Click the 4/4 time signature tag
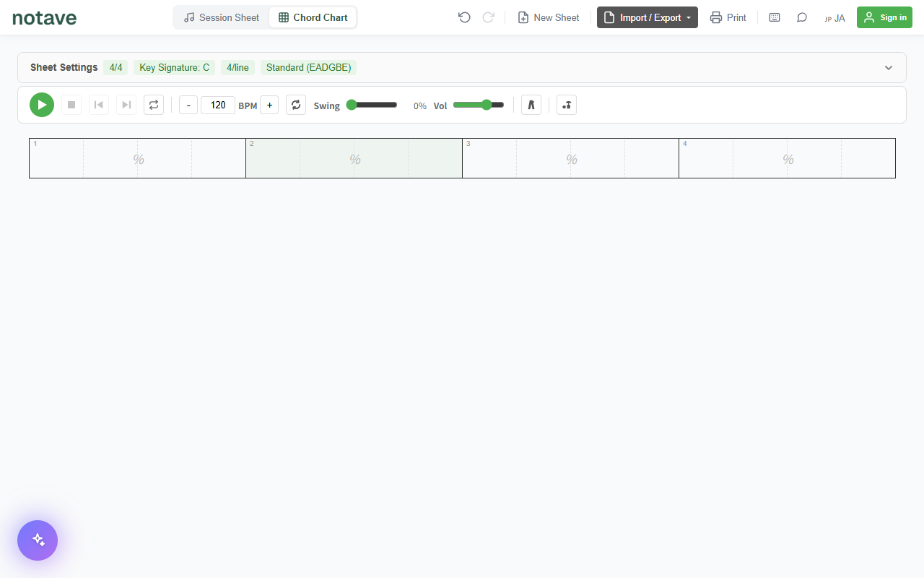The image size is (924, 578). 115,67
